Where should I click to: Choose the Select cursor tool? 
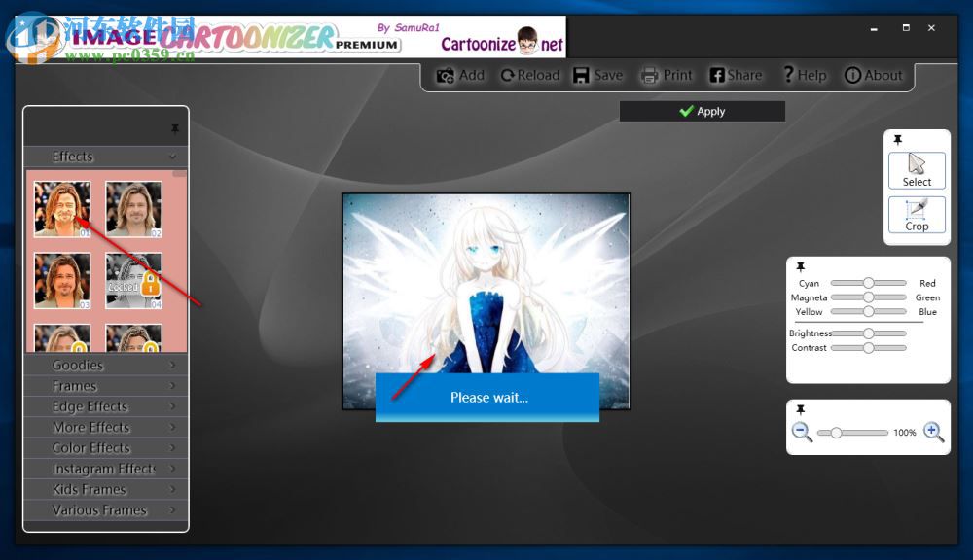click(x=917, y=170)
